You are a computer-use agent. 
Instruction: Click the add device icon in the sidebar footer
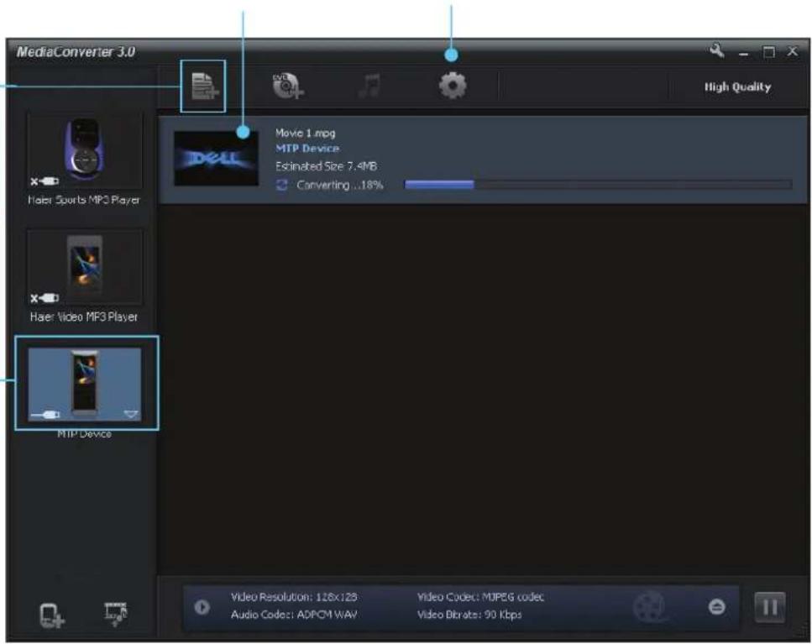click(x=52, y=615)
